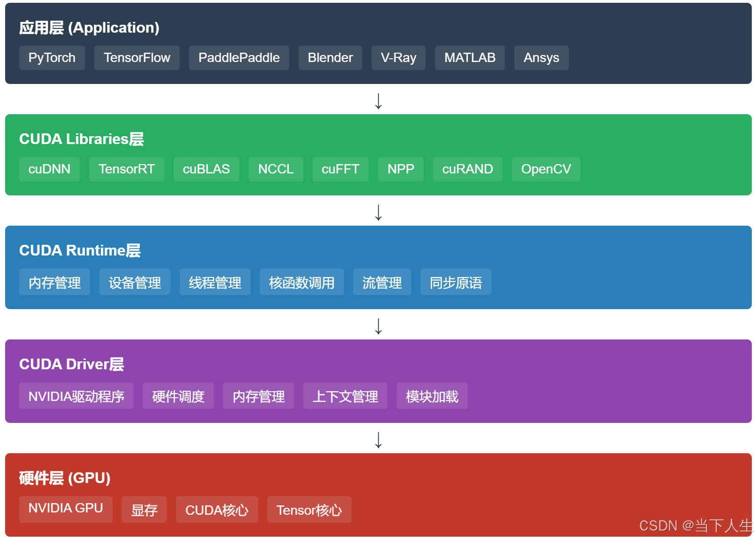This screenshot has width=756, height=539.
Task: Select the CUDA核心 tag
Action: [217, 510]
